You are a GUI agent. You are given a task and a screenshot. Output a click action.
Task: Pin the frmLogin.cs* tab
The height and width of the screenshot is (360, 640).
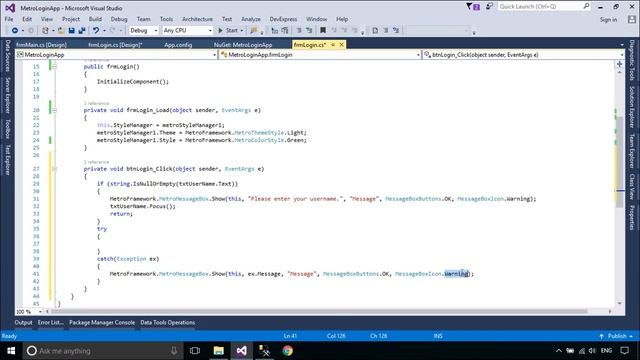pos(333,44)
